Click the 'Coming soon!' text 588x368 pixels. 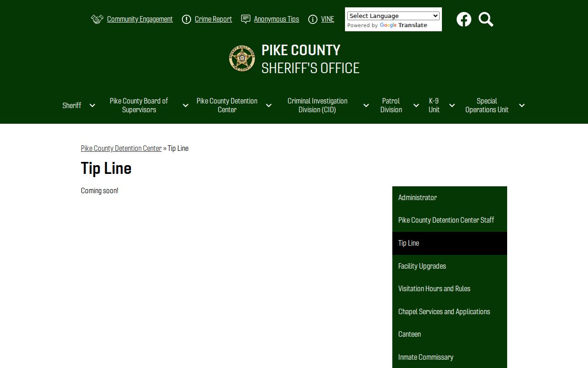click(x=100, y=190)
